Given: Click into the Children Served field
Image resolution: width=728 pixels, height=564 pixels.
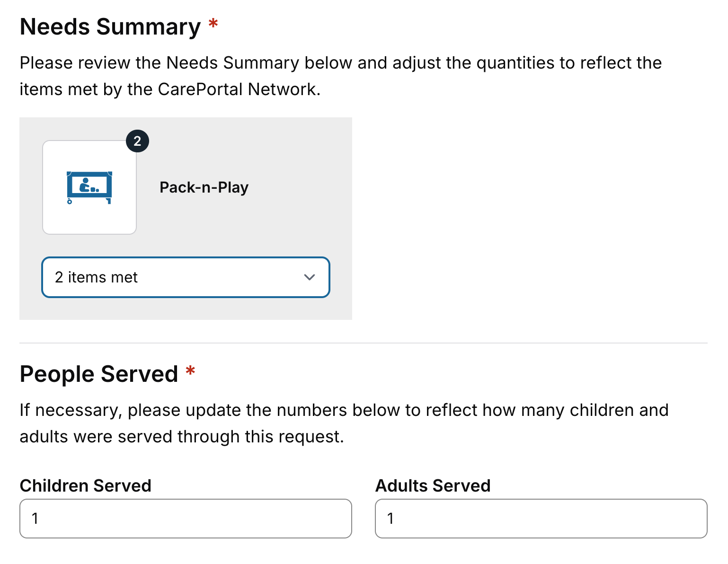Looking at the screenshot, I should (186, 519).
